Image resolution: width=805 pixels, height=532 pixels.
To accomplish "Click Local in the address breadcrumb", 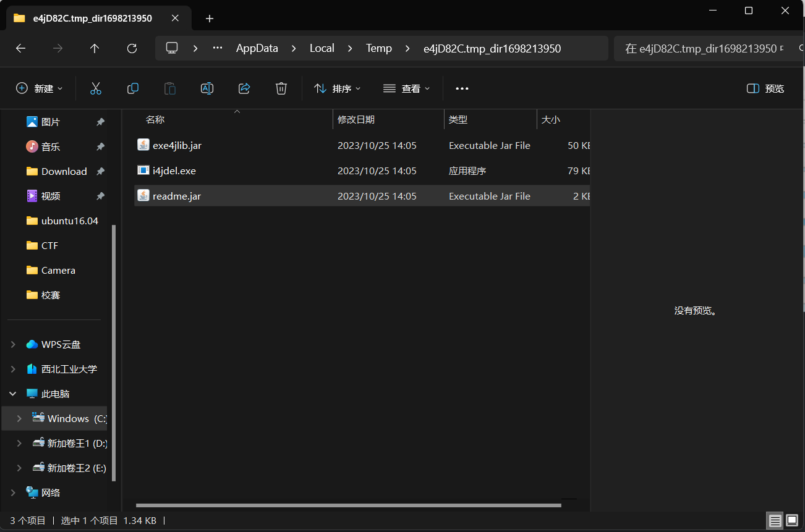I will [x=322, y=48].
